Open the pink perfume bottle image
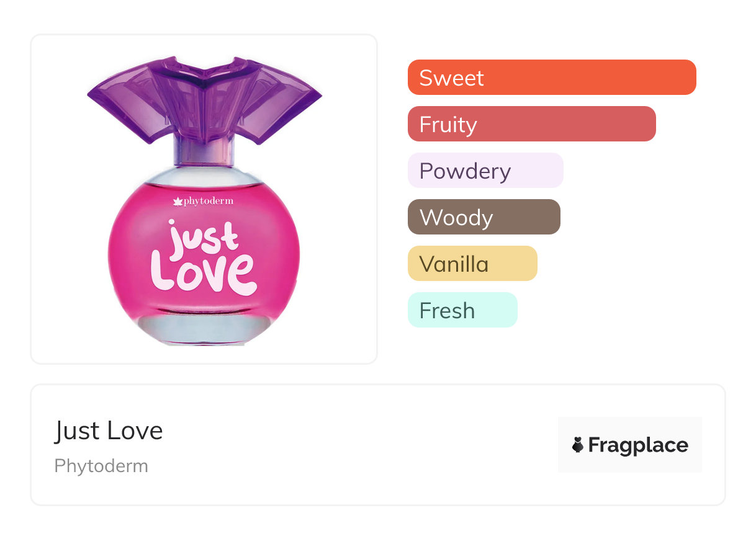The width and height of the screenshot is (756, 536). tap(204, 199)
